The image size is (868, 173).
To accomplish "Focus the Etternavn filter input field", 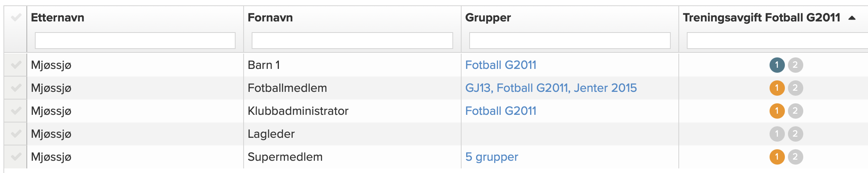I will [x=135, y=41].
